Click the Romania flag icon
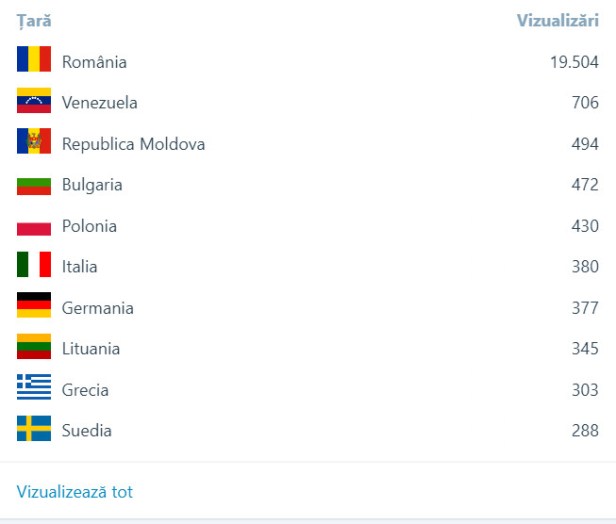 coord(34,61)
